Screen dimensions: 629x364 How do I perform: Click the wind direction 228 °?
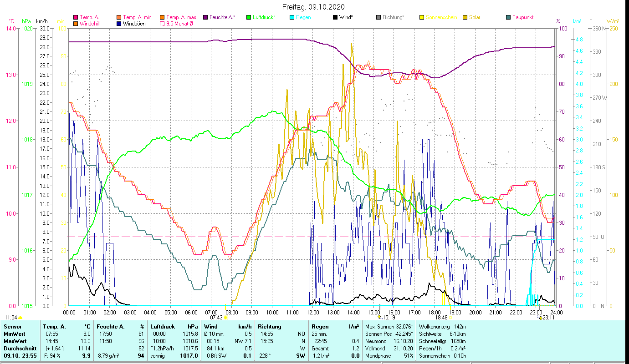click(265, 356)
